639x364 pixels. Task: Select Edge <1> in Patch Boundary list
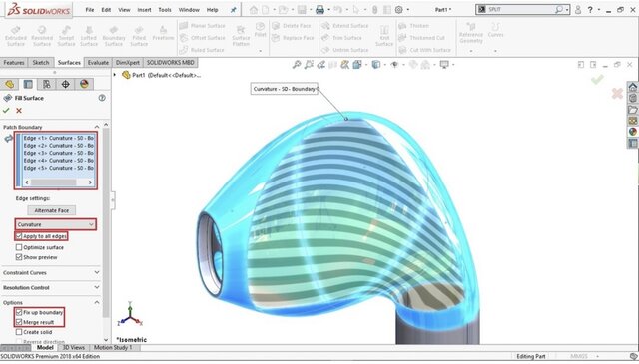58,138
